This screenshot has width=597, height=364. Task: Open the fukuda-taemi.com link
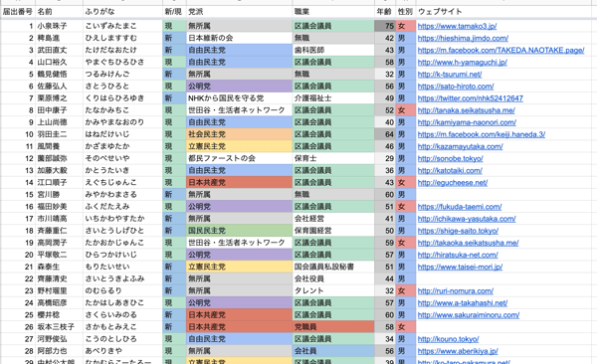pos(460,207)
